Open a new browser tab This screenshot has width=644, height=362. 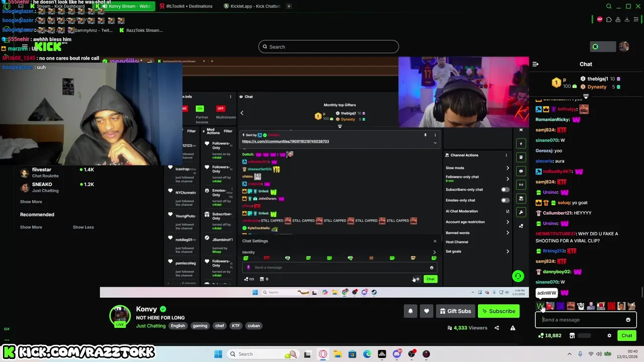289,6
